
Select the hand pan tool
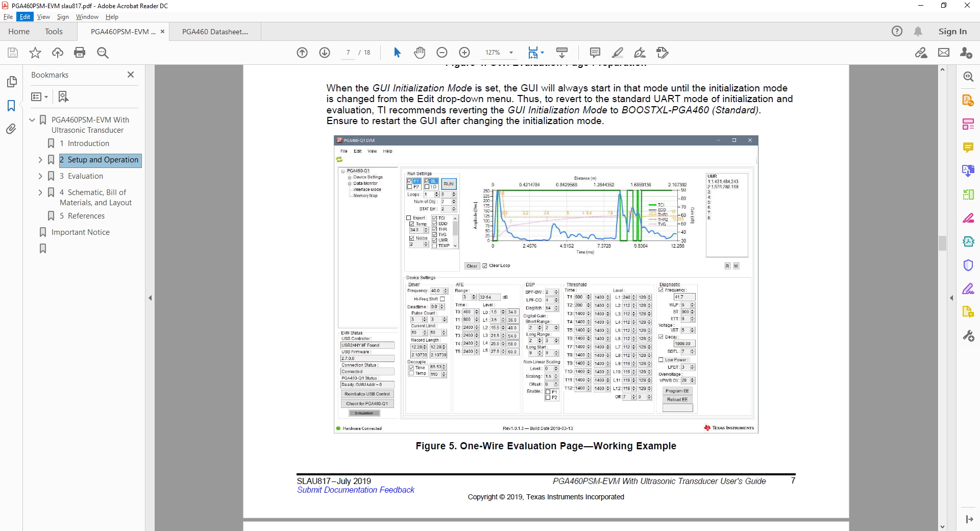click(x=420, y=53)
